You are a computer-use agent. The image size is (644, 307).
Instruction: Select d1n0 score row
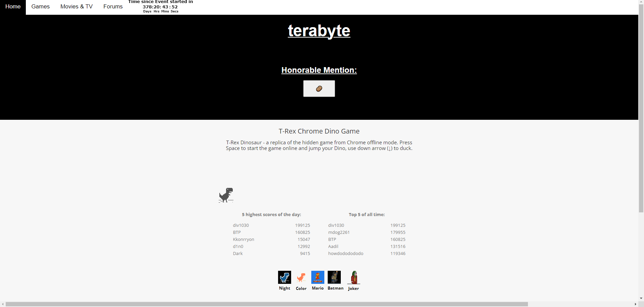(271, 247)
